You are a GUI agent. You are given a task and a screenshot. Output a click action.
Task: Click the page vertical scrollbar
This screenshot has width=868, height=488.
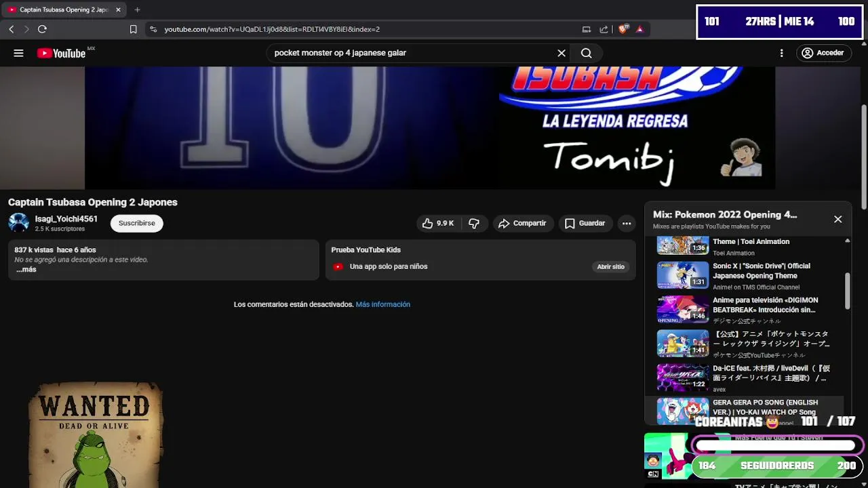(864, 156)
